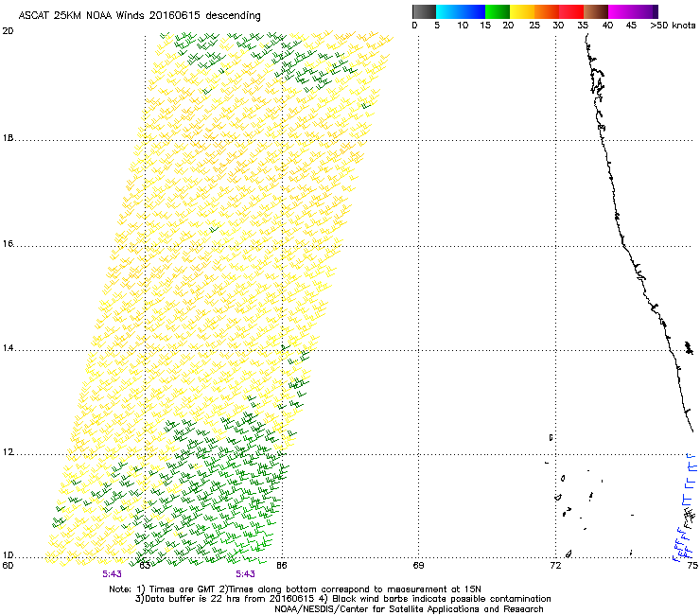The image size is (700, 615).
Task: Click the '35' color scale label
Action: [583, 26]
